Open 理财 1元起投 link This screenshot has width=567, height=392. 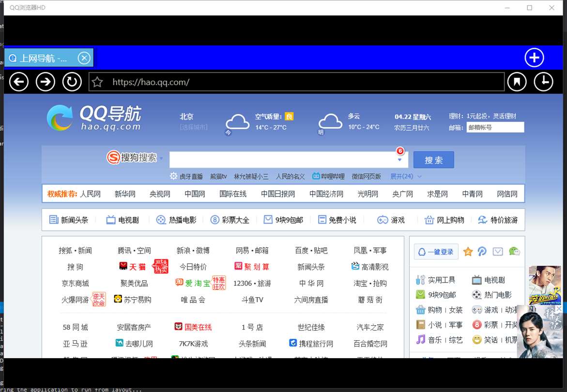tap(482, 116)
